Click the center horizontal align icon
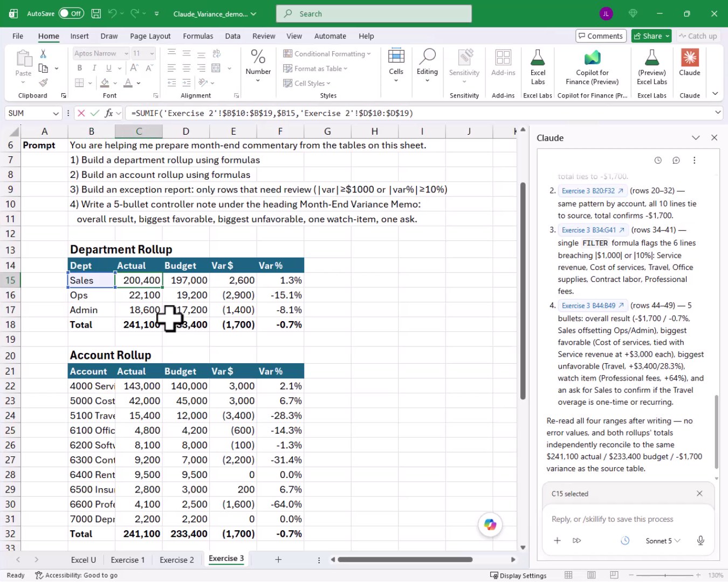Viewport: 728px width, 582px height. (x=186, y=68)
